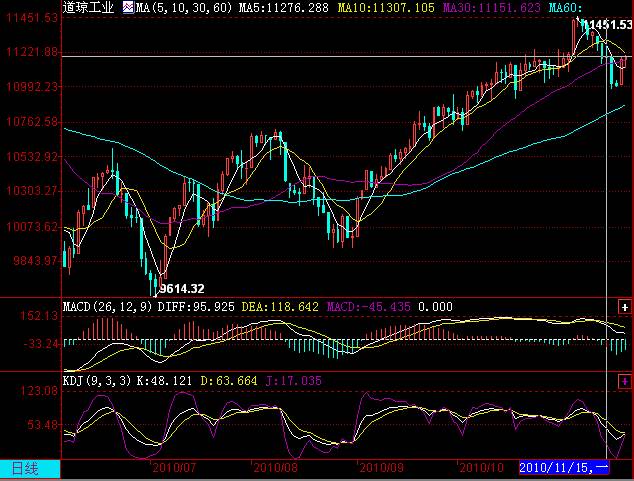Click the MA10:11307.105 value
This screenshot has height=481, width=634.
click(386, 8)
